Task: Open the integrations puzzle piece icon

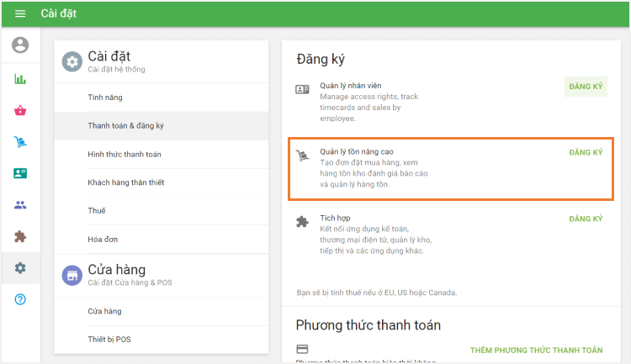Action: [x=20, y=236]
